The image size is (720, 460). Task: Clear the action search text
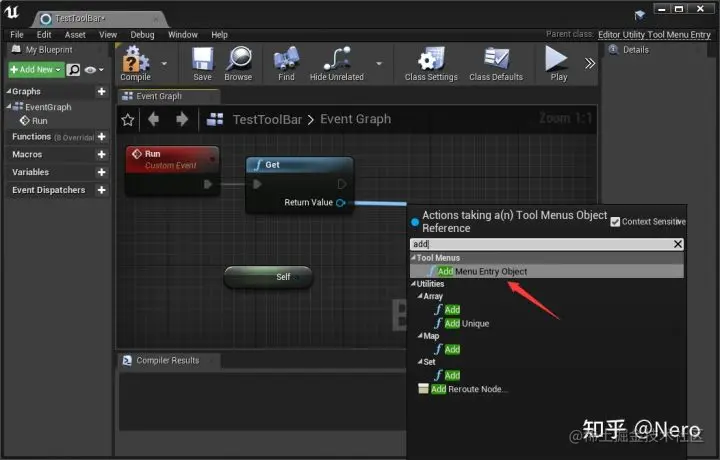pos(678,244)
